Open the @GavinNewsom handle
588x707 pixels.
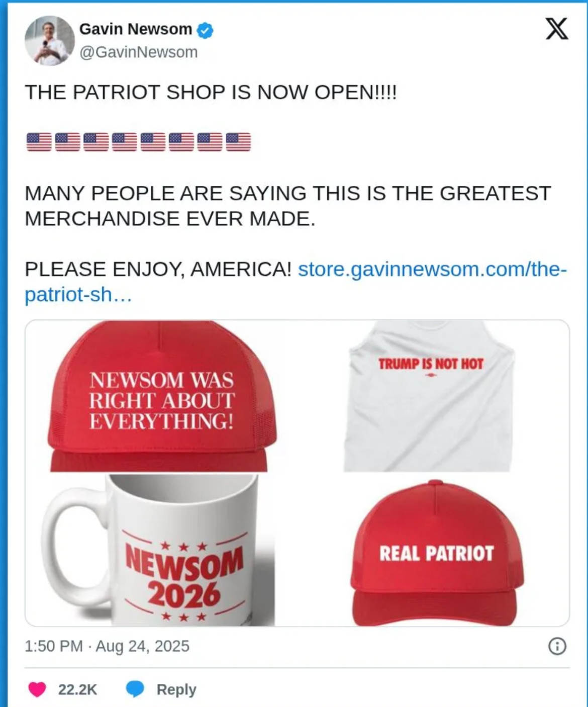tap(139, 52)
